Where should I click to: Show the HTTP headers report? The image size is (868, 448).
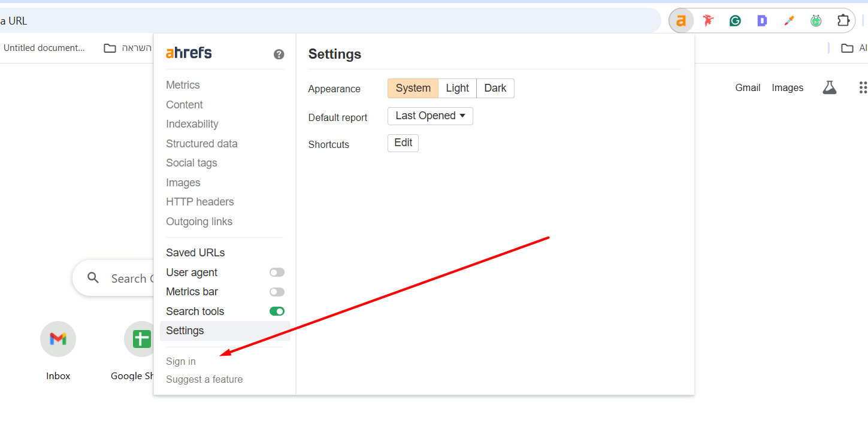(x=200, y=202)
